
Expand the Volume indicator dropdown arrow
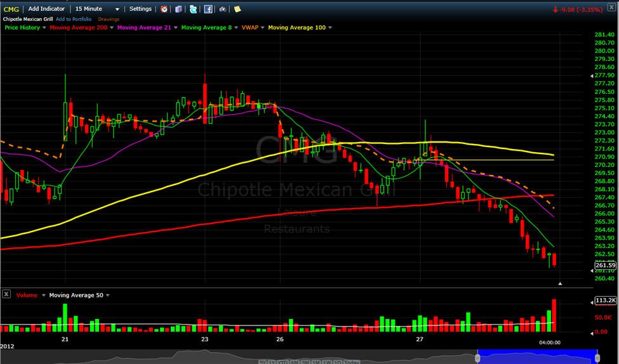pyautogui.click(x=43, y=296)
